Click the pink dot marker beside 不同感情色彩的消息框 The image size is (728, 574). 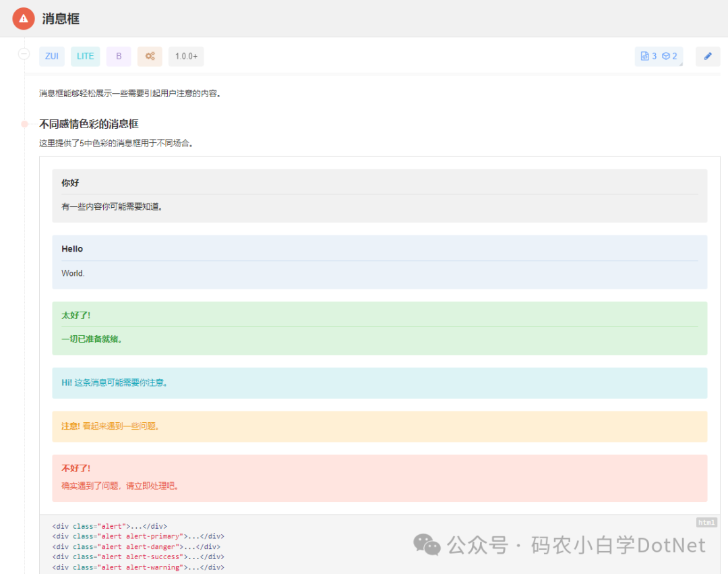pos(24,124)
